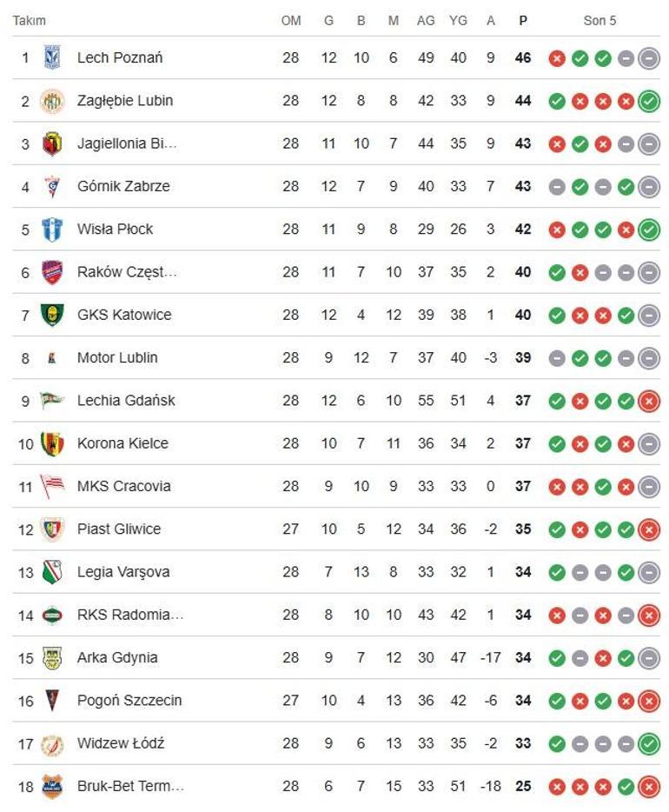
Task: Click the OM matches played header
Action: click(x=291, y=21)
